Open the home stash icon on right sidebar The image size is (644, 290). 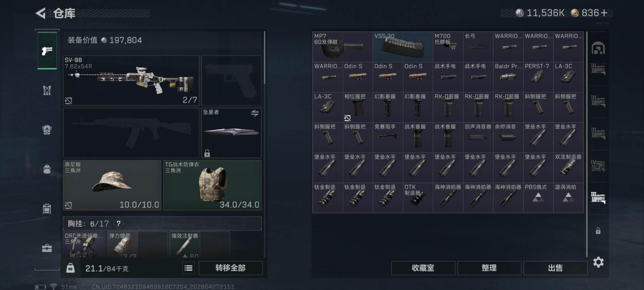pos(598,48)
